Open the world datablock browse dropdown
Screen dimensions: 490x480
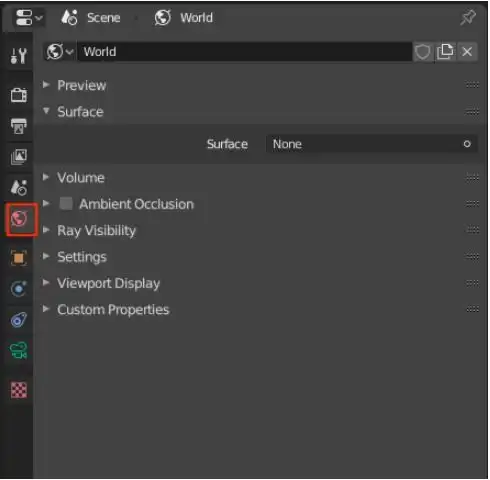tap(60, 52)
